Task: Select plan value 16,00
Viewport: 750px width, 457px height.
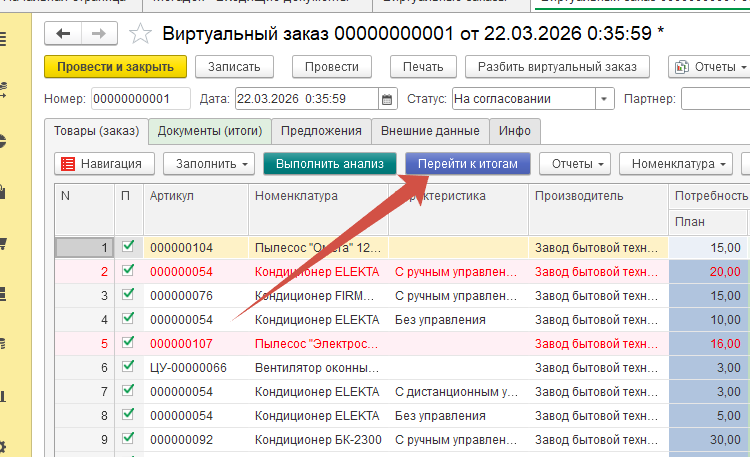Action: coord(708,344)
